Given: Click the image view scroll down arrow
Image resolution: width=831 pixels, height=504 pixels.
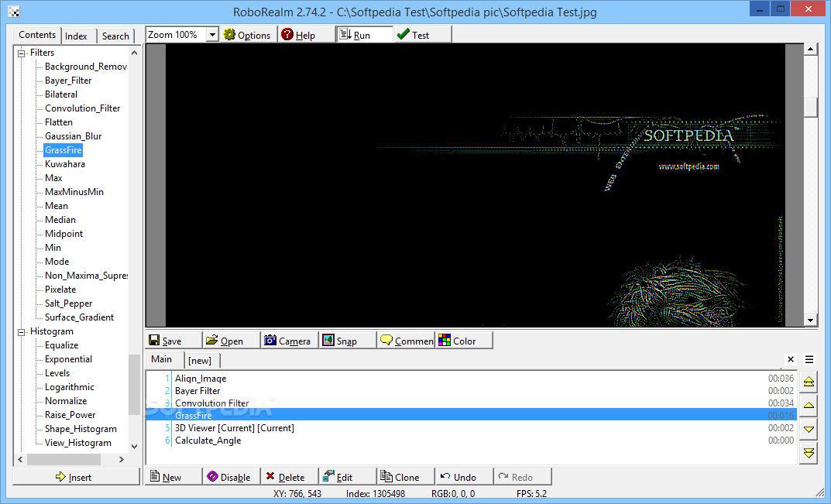Looking at the screenshot, I should [810, 321].
